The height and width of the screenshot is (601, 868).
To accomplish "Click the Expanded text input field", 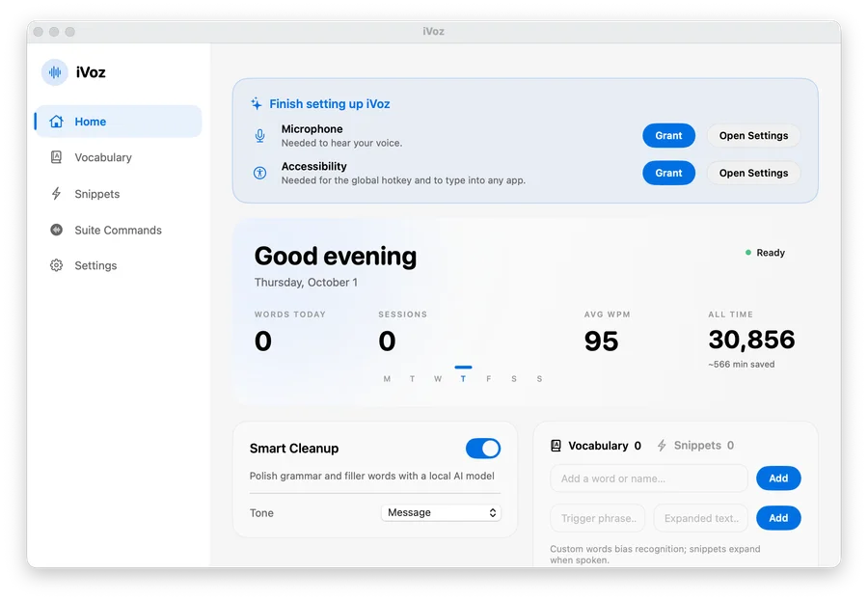I will (x=701, y=518).
